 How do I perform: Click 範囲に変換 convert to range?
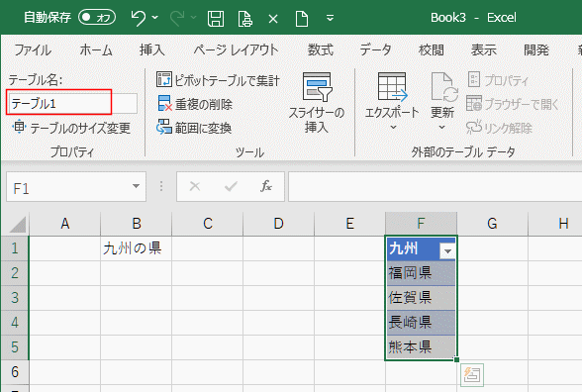[194, 128]
